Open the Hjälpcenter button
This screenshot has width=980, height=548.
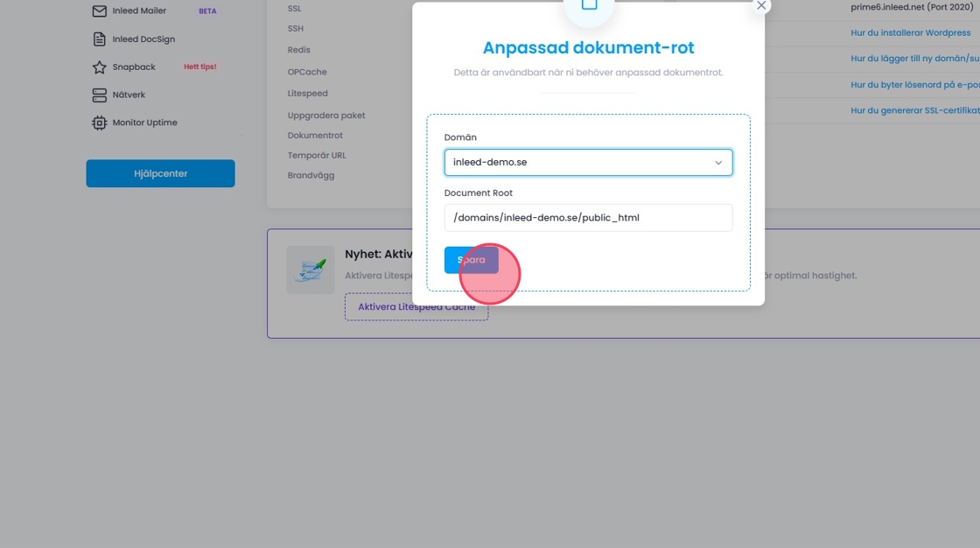(160, 173)
